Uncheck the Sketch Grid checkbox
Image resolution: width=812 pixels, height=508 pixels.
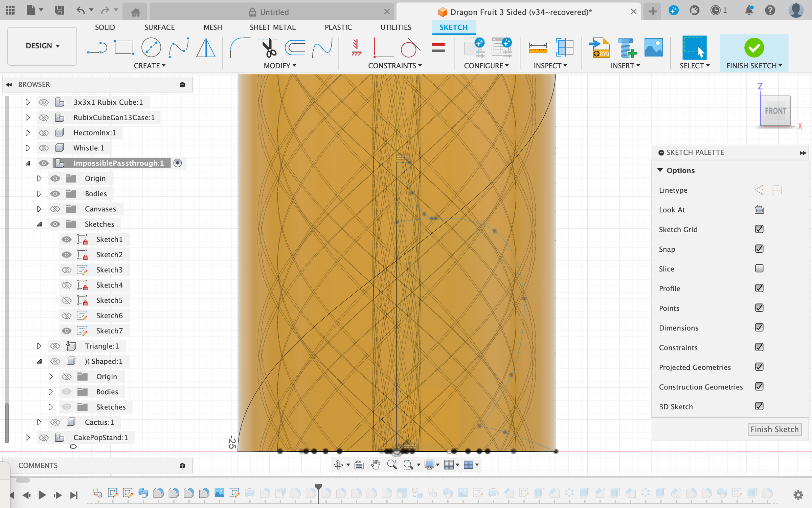click(x=759, y=229)
